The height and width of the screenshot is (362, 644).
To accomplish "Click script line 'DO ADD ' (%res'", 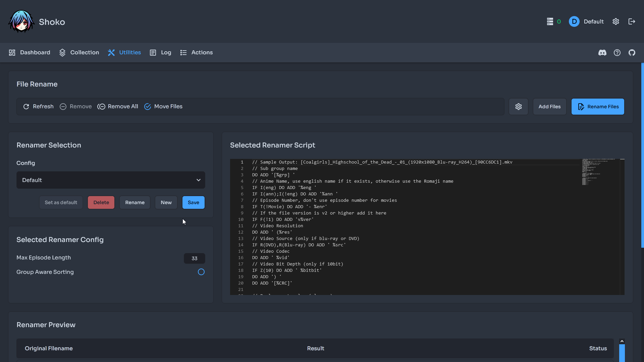I will click(x=272, y=232).
